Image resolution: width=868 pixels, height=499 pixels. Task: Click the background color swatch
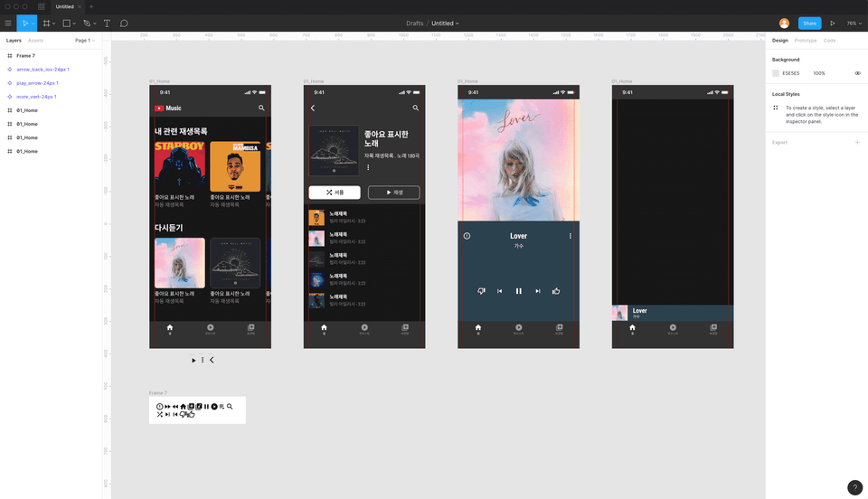[x=776, y=73]
